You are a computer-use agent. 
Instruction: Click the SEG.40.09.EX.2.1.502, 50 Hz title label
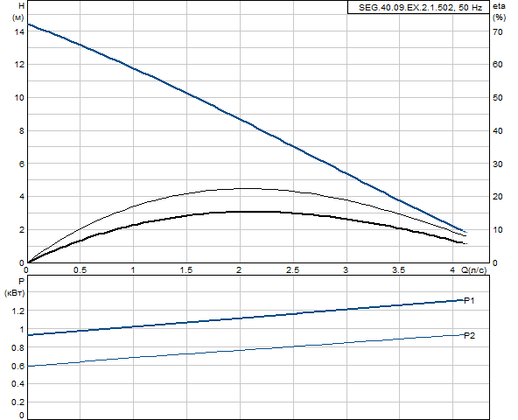click(420, 8)
